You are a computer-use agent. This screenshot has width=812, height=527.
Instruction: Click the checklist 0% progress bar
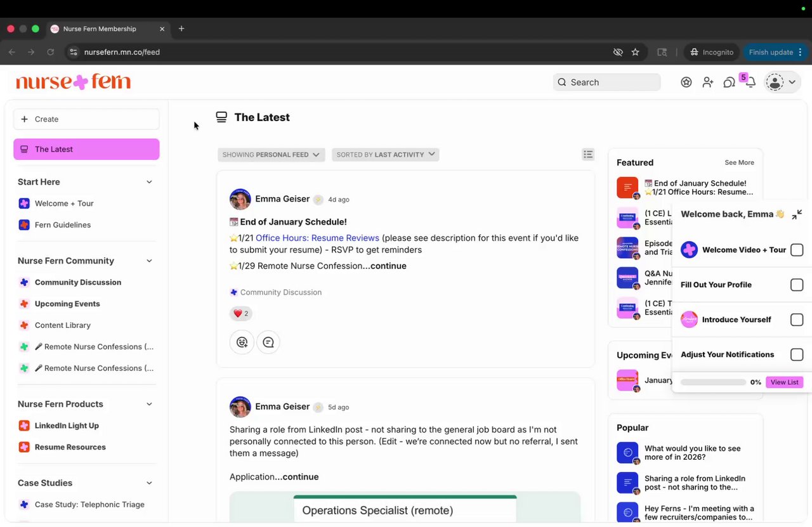point(713,382)
